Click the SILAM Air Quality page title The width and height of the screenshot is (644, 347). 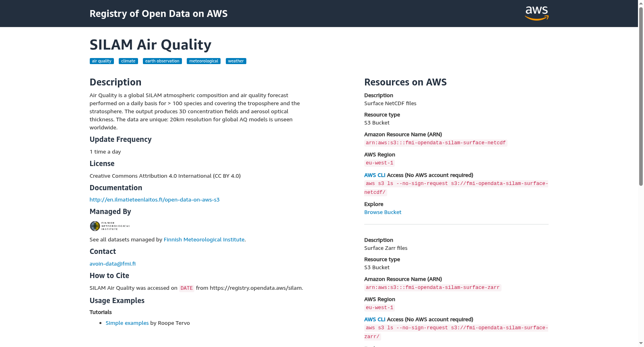pos(151,45)
